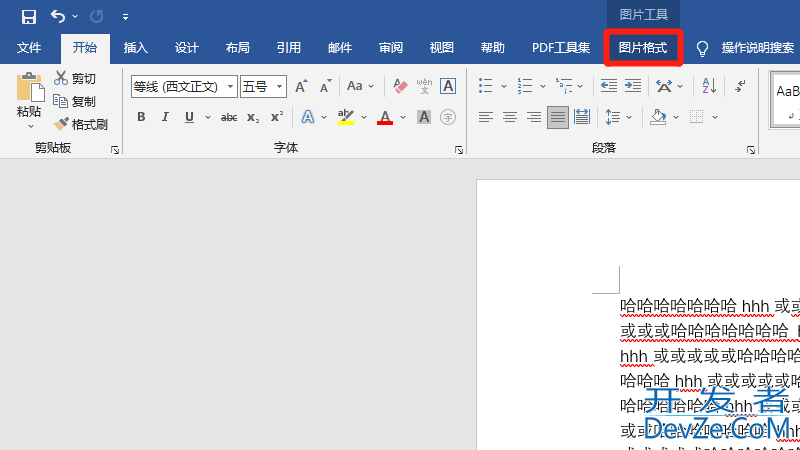Open the 帮助 tab
Screen dimensions: 800x450
pyautogui.click(x=493, y=48)
